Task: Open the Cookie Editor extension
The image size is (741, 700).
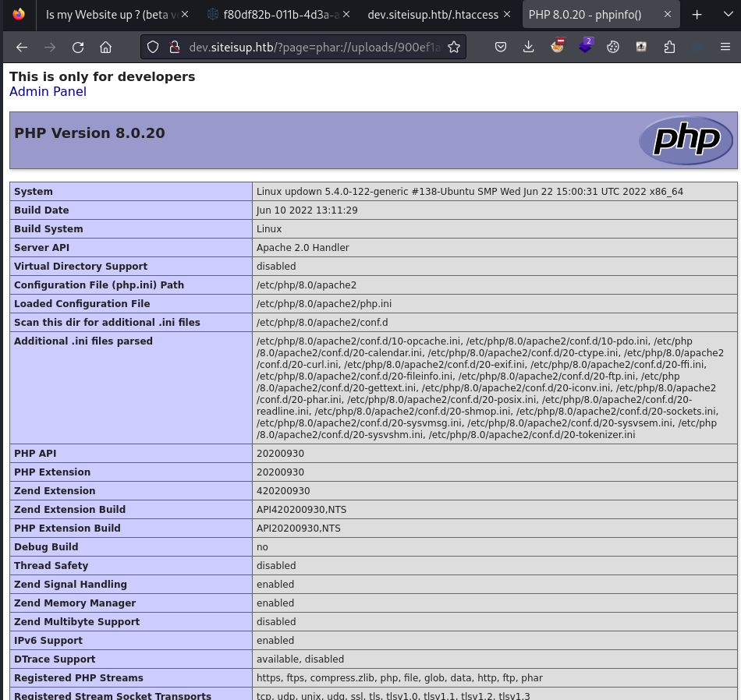Action: [x=613, y=47]
